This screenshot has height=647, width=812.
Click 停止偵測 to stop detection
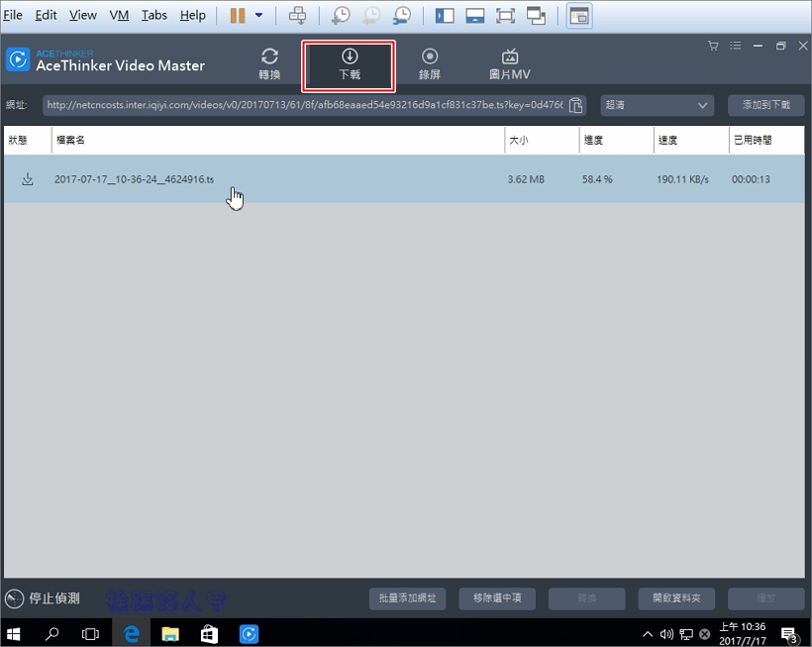[x=43, y=598]
